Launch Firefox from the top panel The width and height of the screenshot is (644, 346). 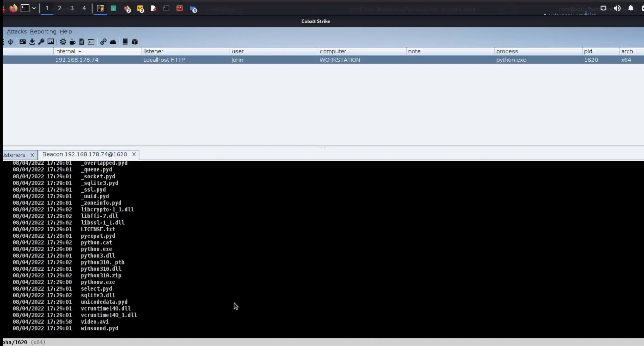(13, 8)
